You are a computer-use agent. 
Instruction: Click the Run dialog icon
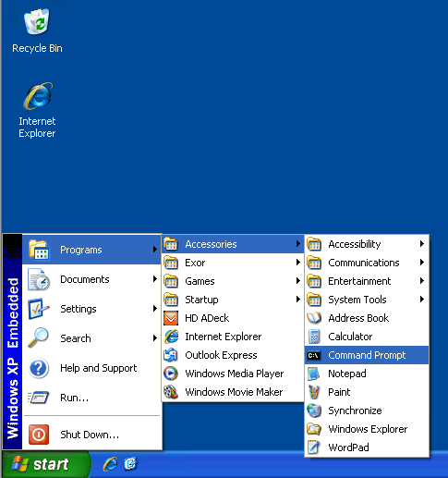(x=39, y=398)
